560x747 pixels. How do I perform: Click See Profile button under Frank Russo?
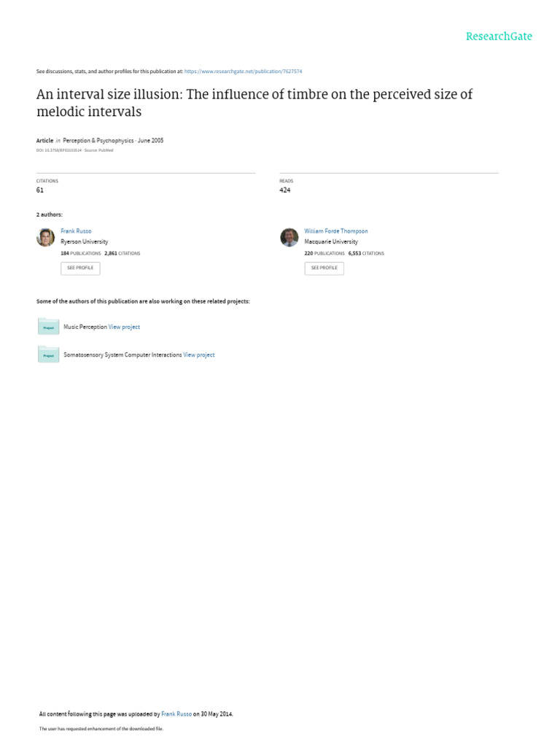click(80, 268)
